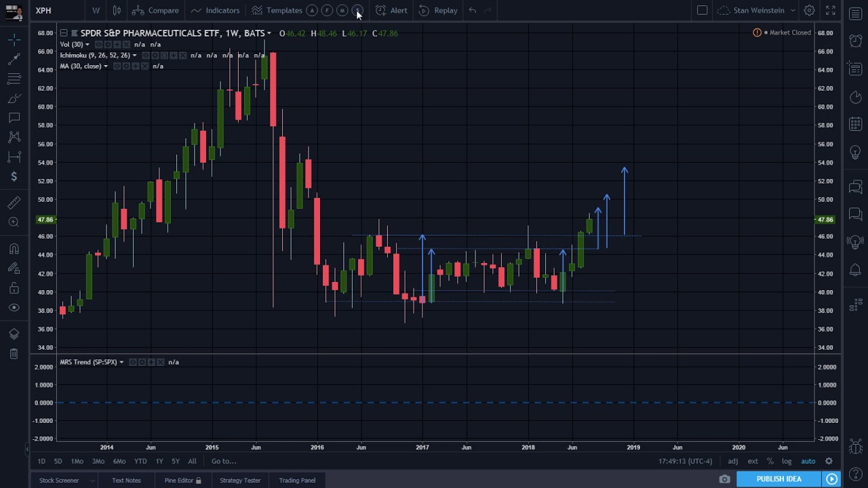Select the brush drawing tool

pyautogui.click(x=14, y=99)
